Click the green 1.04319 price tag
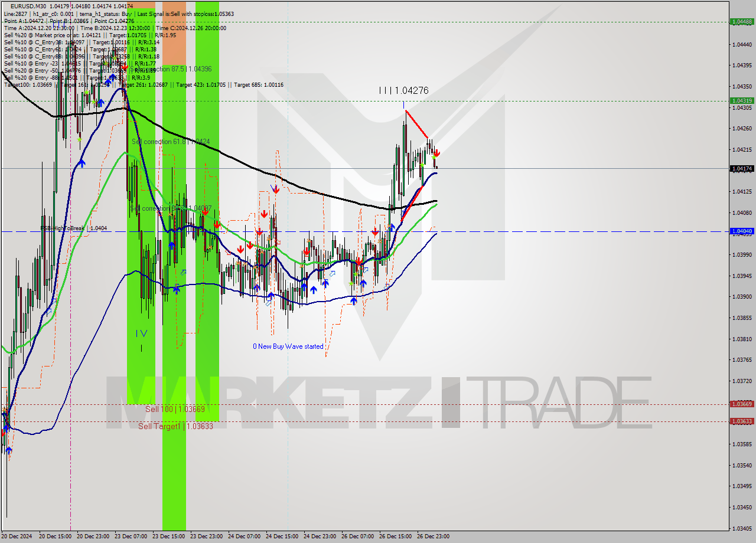 coord(742,101)
